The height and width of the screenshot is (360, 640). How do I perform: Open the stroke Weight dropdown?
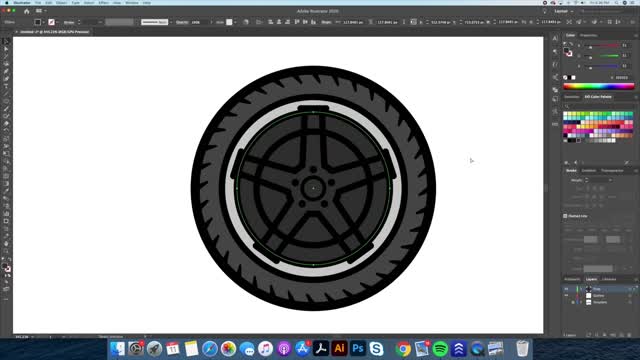click(x=610, y=180)
